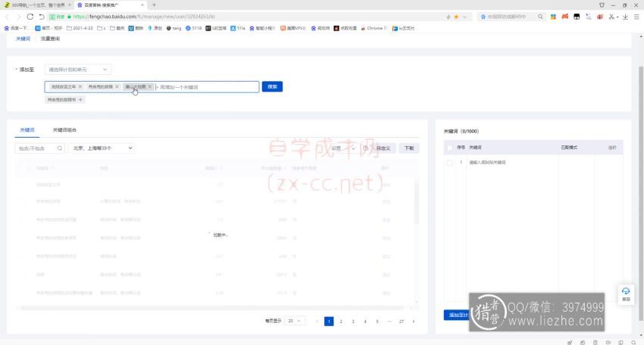The image size is (644, 345).
Task: Switch to the 关键词 top navigation tab
Action: pyautogui.click(x=23, y=39)
